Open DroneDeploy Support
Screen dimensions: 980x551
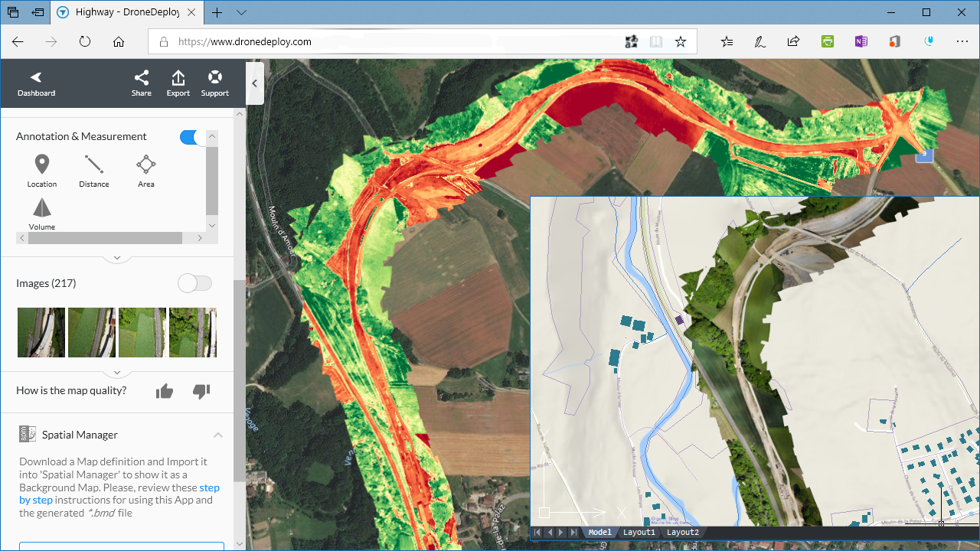214,83
